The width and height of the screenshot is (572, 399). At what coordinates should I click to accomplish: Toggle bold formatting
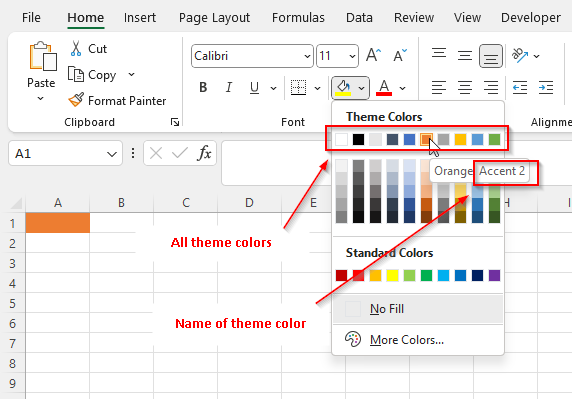click(x=203, y=88)
